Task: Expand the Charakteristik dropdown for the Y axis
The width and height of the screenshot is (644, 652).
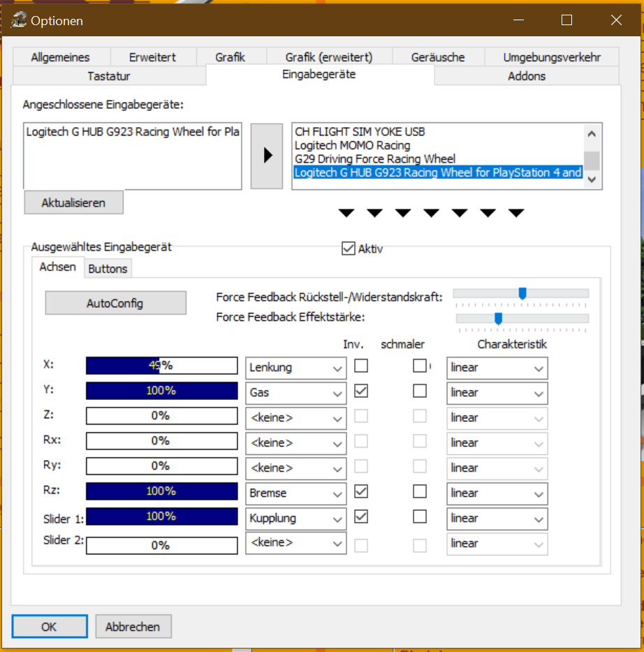Action: 497,392
